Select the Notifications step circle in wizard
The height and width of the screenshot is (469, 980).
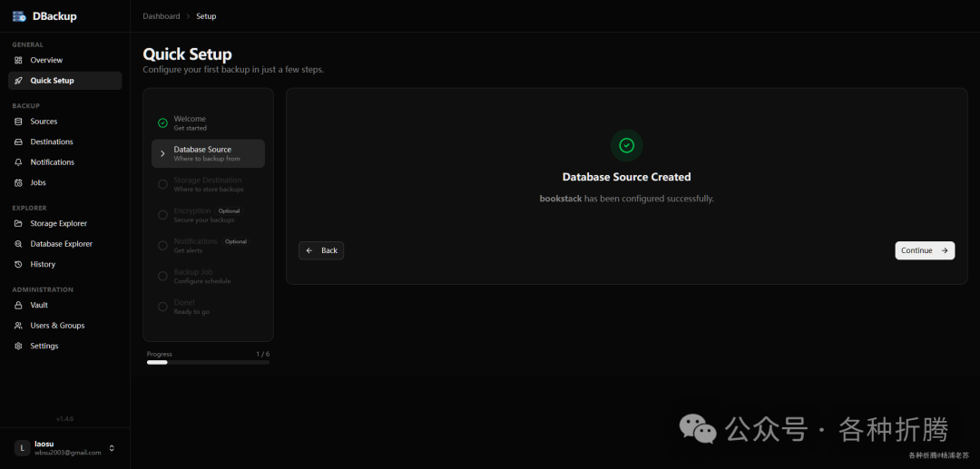tap(162, 246)
